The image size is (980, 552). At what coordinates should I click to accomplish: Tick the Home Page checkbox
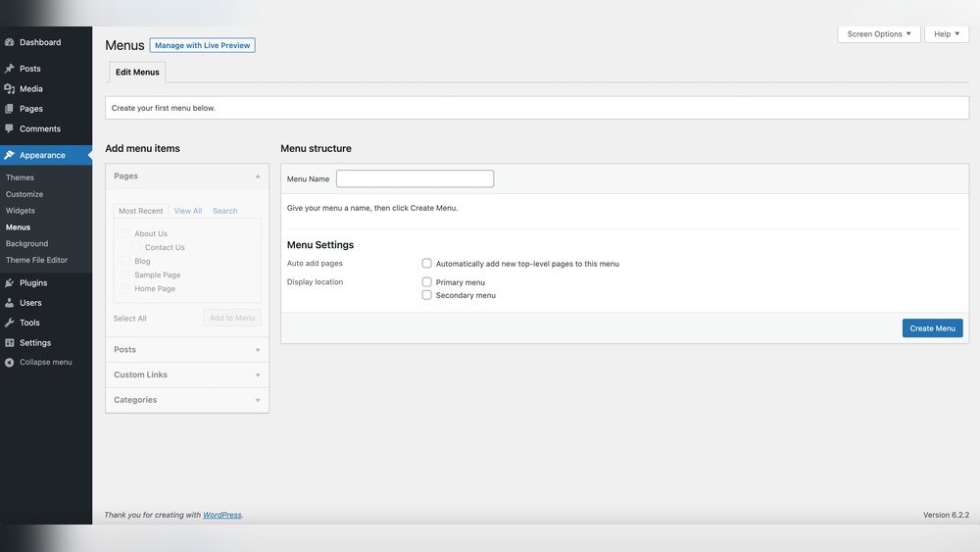125,288
